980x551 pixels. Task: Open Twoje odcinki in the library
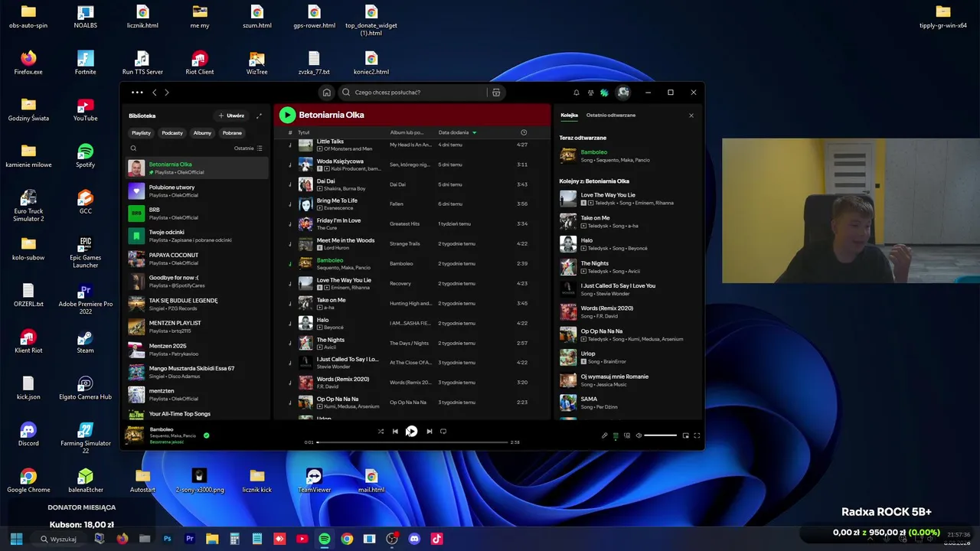[198, 236]
